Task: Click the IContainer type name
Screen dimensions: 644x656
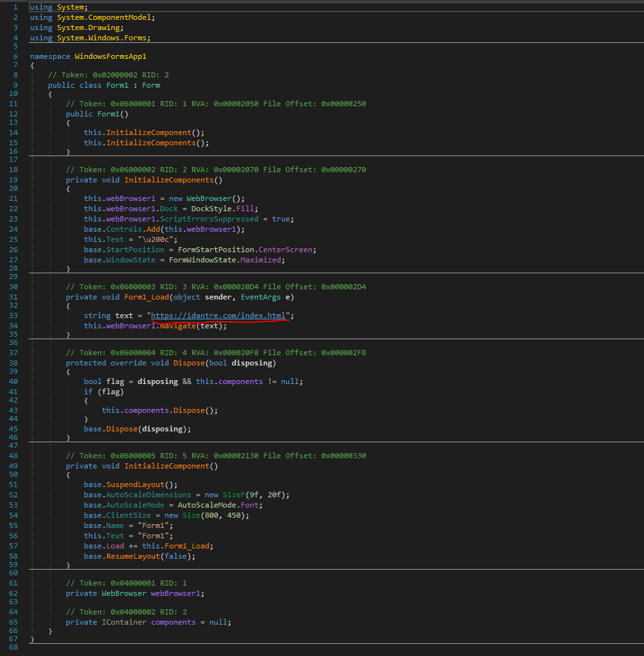Action: pyautogui.click(x=124, y=623)
